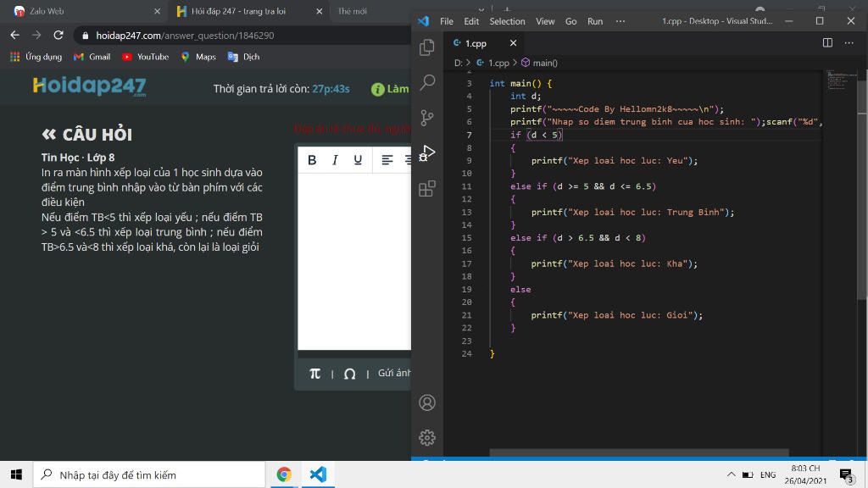
Task: Close the 1.cpp editor tab
Action: [513, 43]
